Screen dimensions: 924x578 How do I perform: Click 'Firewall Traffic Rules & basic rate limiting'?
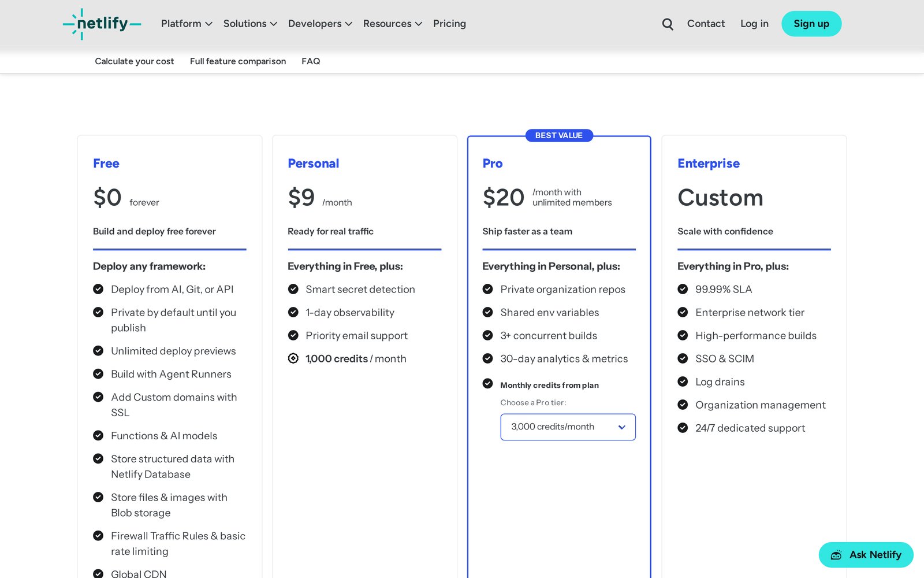[178, 544]
